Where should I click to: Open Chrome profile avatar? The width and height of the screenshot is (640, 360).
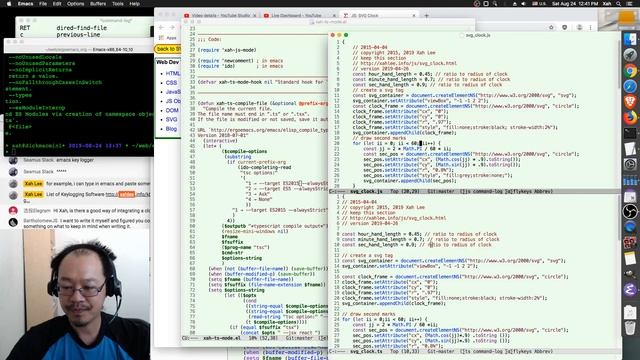[x=579, y=27]
